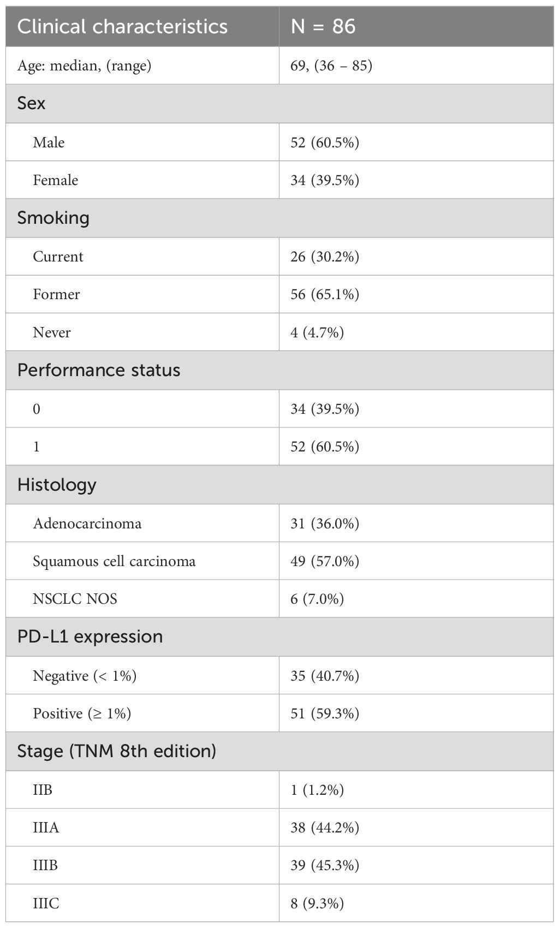560x928 pixels.
Task: Select the Former smoker value 56 (65.1%)
Action: (325, 294)
